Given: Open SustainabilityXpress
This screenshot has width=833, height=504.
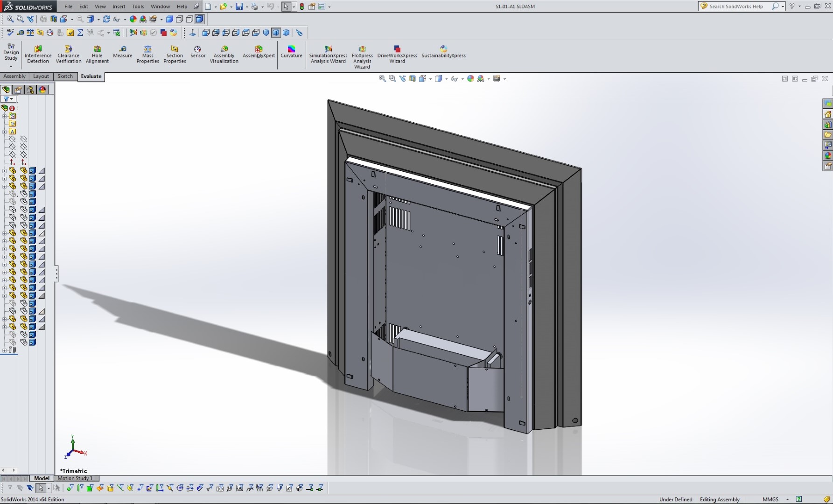Looking at the screenshot, I should pyautogui.click(x=443, y=52).
